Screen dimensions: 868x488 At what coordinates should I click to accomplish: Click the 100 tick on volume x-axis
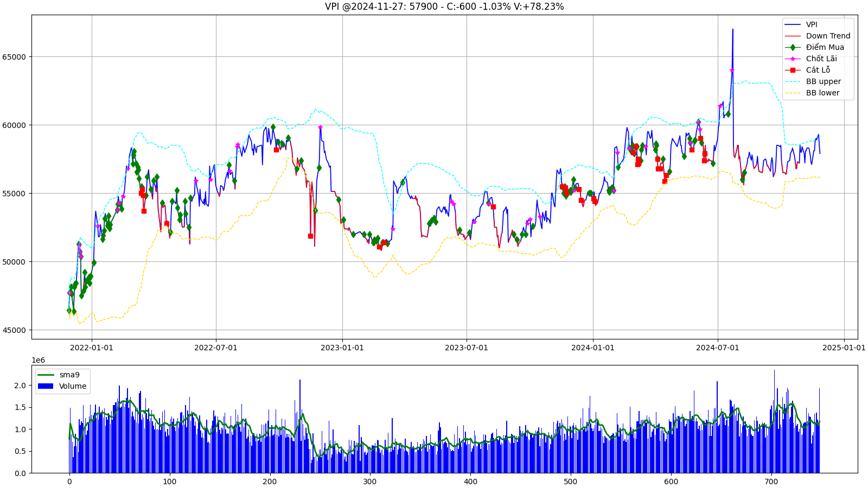pyautogui.click(x=170, y=481)
